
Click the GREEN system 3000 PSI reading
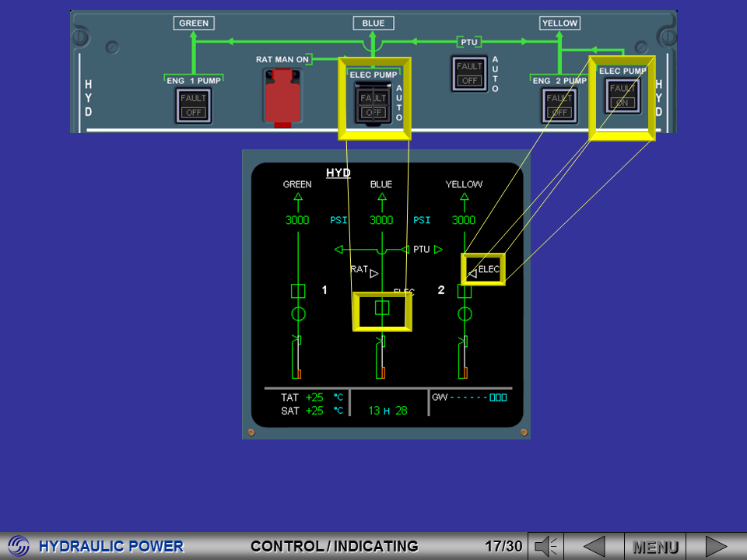point(298,220)
